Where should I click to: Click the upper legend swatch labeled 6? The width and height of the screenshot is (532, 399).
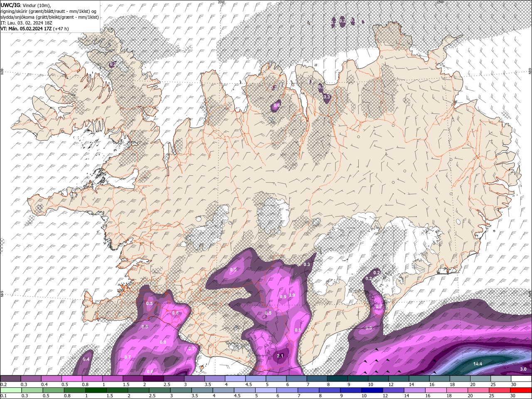pyautogui.click(x=297, y=378)
